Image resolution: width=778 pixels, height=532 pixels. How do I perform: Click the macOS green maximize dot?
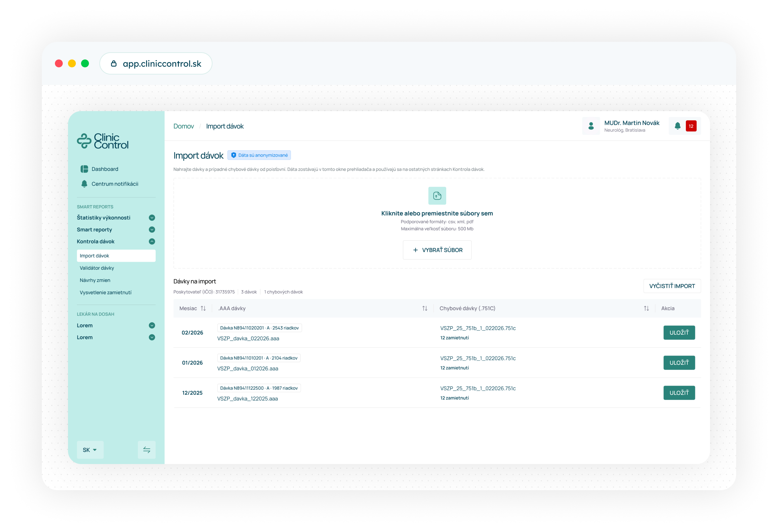pyautogui.click(x=85, y=64)
